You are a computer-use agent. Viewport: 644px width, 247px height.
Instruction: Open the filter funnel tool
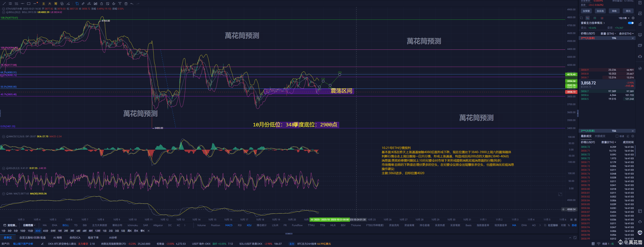click(120, 3)
